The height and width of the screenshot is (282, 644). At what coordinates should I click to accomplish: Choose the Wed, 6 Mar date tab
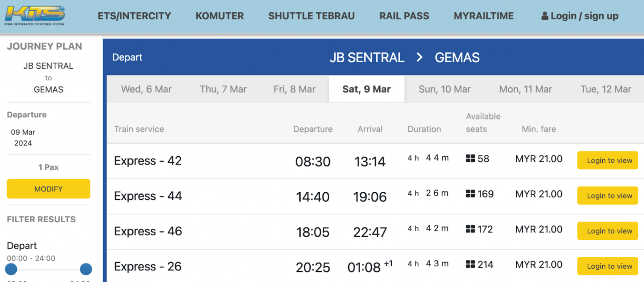[x=146, y=89]
